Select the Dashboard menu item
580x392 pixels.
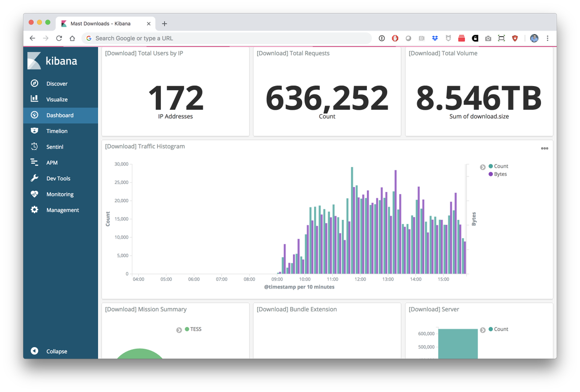60,116
